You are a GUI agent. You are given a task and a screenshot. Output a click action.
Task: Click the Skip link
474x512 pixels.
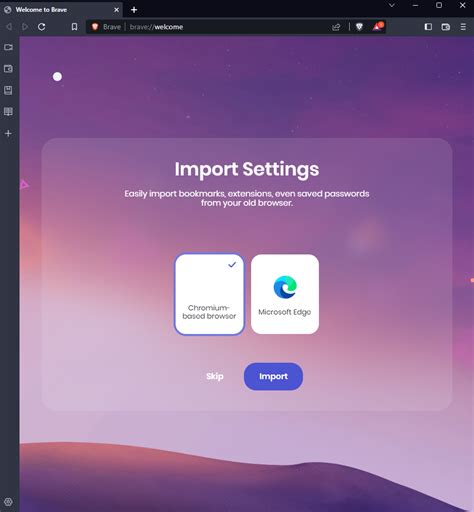coord(215,376)
